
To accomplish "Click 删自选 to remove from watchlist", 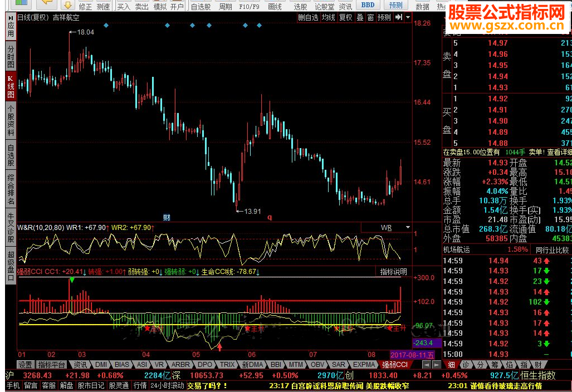I will tap(308, 17).
